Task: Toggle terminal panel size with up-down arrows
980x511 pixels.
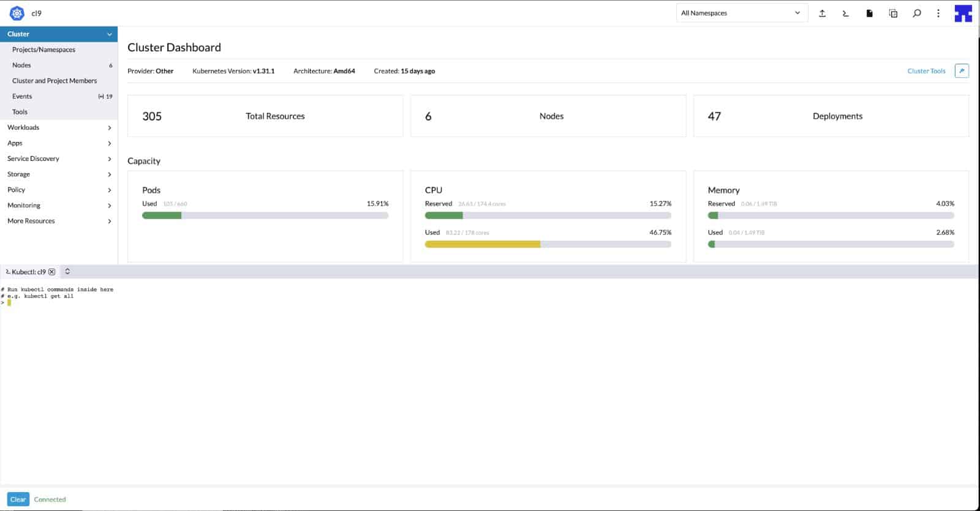Action: coord(67,272)
